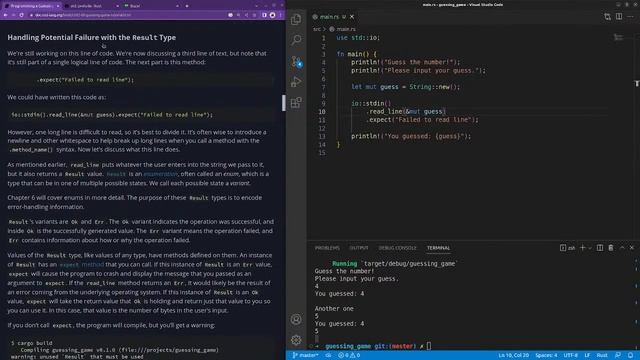The image size is (640, 360).
Task: Click the 'use std::io;' code line
Action: [x=358, y=38]
